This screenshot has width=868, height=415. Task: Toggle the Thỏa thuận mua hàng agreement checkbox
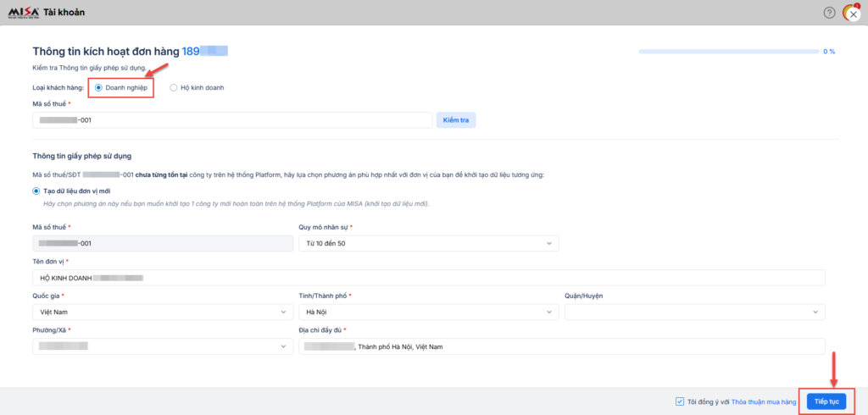coord(680,401)
